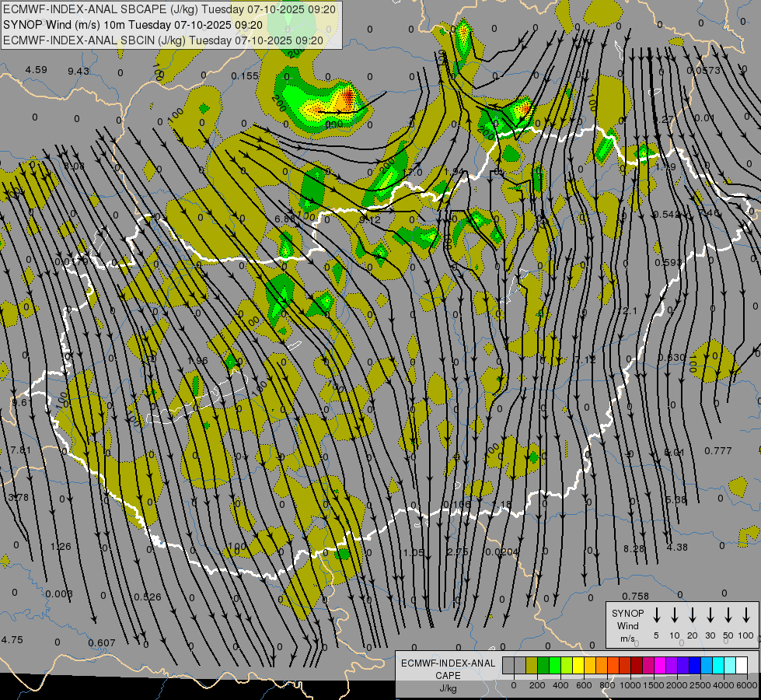Click the 5 m/s wind arrow in legend
The width and height of the screenshot is (761, 700).
(657, 614)
